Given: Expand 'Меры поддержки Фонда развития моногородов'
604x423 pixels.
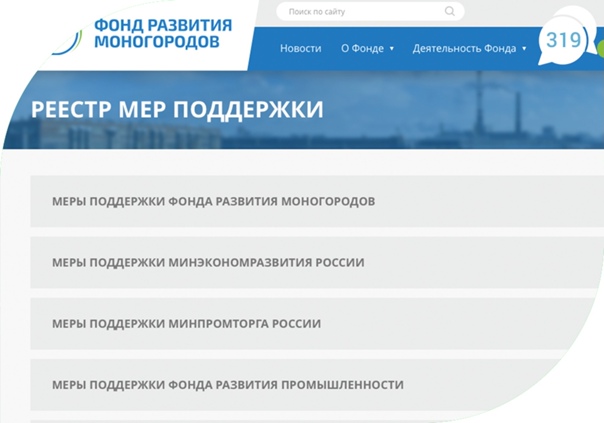Looking at the screenshot, I should [x=317, y=201].
